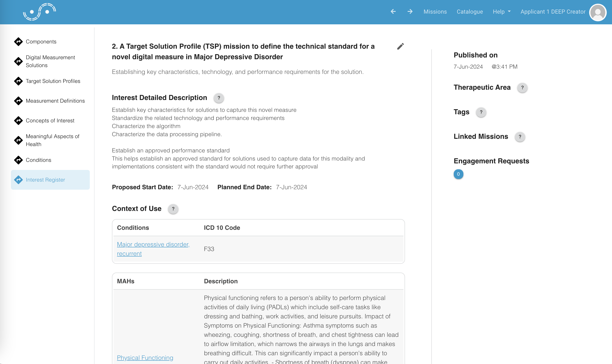Edit the mission with pencil icon
This screenshot has height=364, width=612.
click(400, 46)
